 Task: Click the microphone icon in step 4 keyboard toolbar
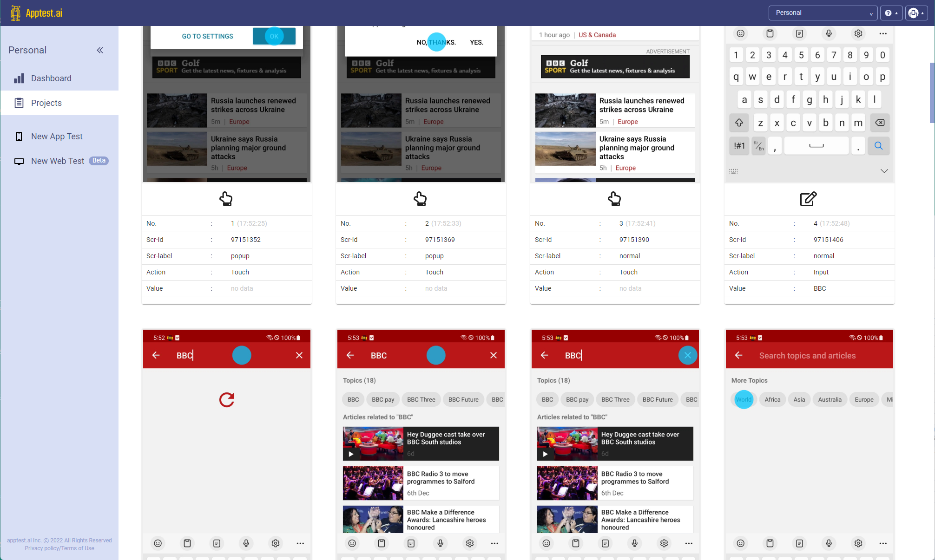click(829, 33)
